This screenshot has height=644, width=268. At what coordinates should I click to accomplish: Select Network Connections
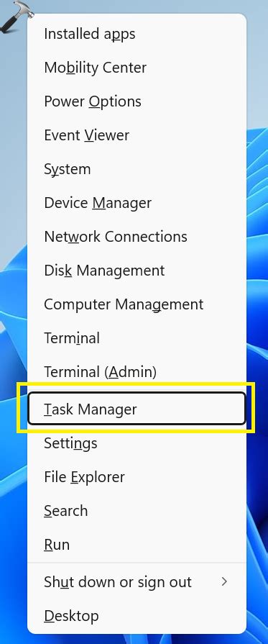(x=137, y=237)
